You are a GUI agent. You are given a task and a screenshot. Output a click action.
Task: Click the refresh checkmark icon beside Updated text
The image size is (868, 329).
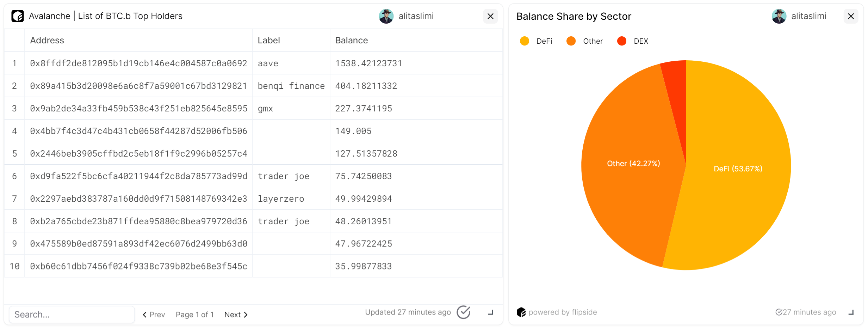click(464, 312)
